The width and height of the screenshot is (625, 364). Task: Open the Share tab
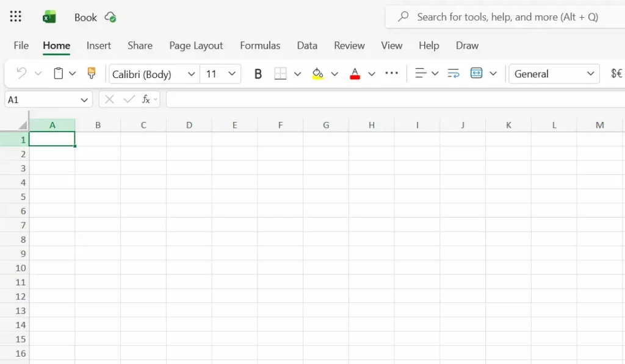click(x=140, y=45)
